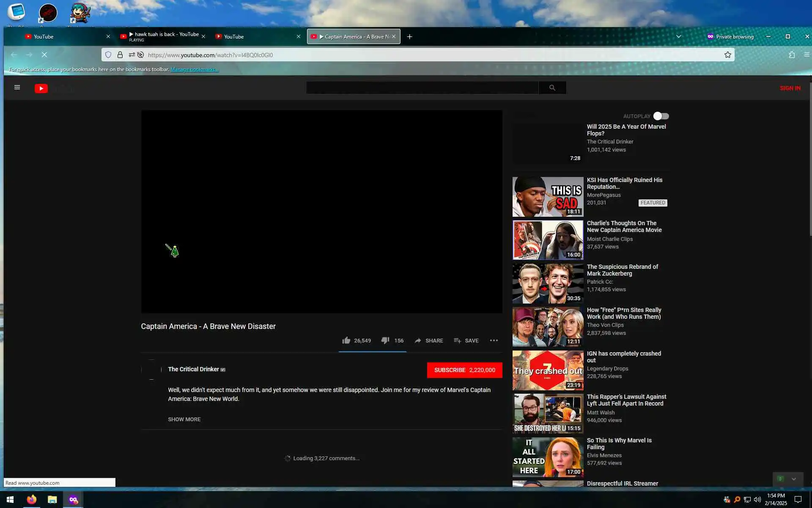Viewport: 812px width, 508px height.
Task: Open the YouTube hamburger guide menu
Action: (17, 88)
